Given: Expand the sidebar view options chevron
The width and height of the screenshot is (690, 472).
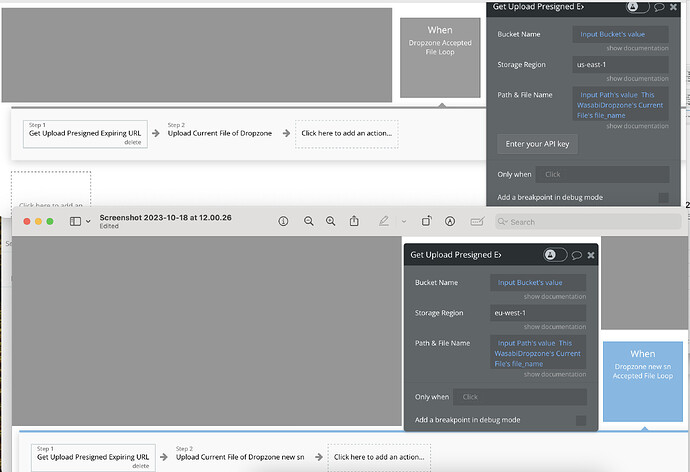Looking at the screenshot, I should (x=88, y=221).
